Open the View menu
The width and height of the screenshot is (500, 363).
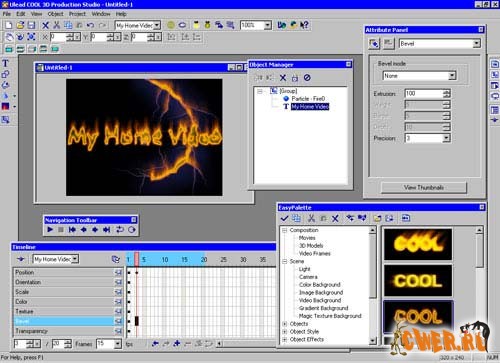coord(36,14)
